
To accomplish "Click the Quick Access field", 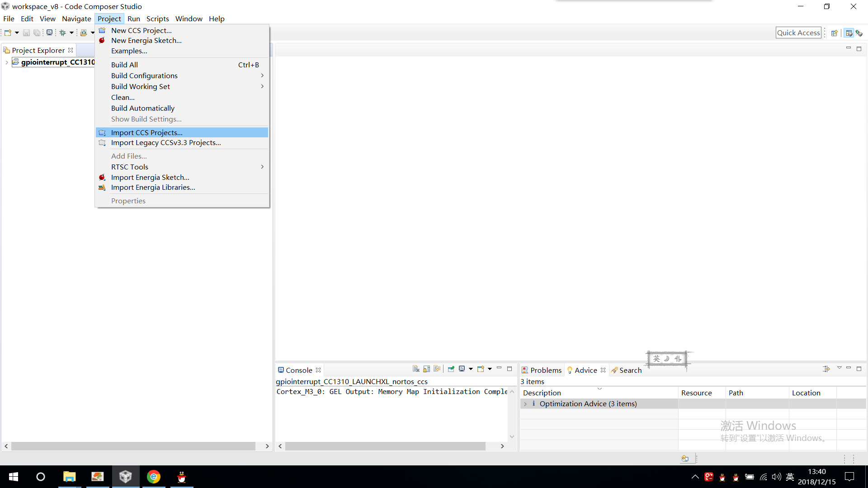I will [x=798, y=33].
